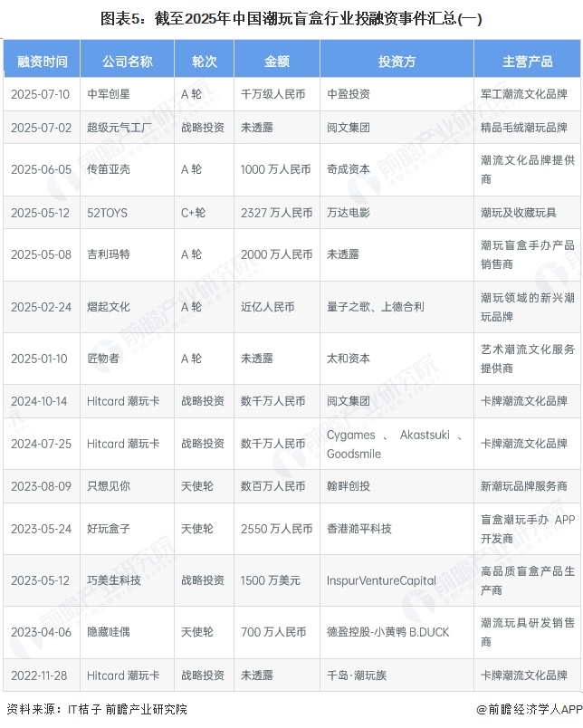This screenshot has height=728, width=583.
Task: Click the 金额 column header
Action: point(276,62)
